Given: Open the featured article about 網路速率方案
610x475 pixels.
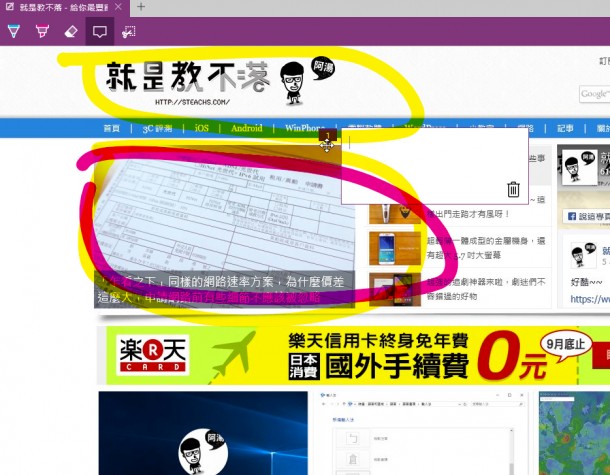Looking at the screenshot, I should pyautogui.click(x=224, y=289).
